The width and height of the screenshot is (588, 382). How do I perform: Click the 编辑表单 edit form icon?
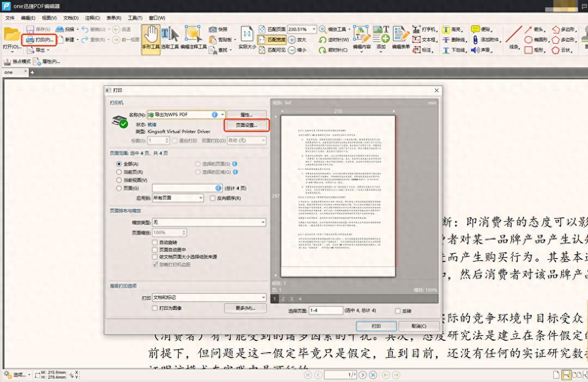click(x=401, y=39)
